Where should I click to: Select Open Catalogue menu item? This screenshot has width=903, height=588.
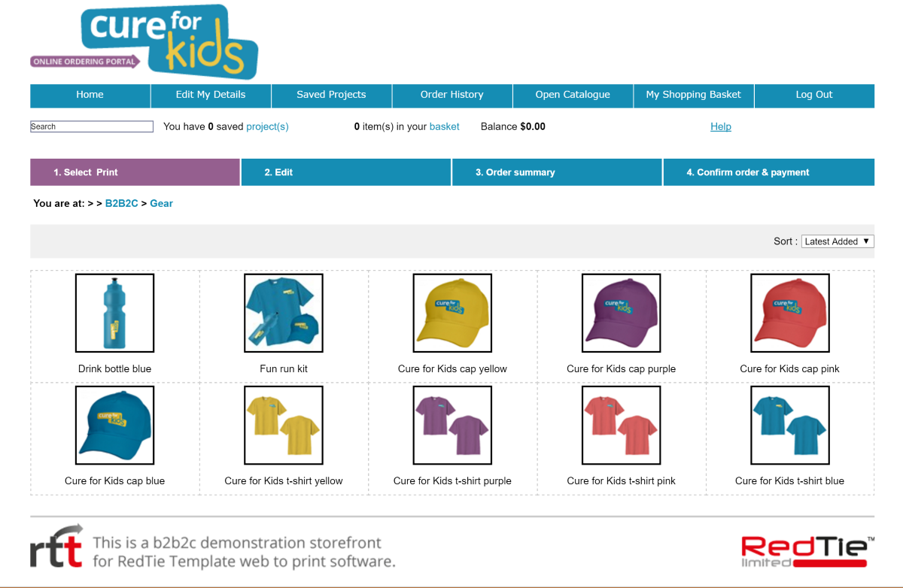point(573,95)
